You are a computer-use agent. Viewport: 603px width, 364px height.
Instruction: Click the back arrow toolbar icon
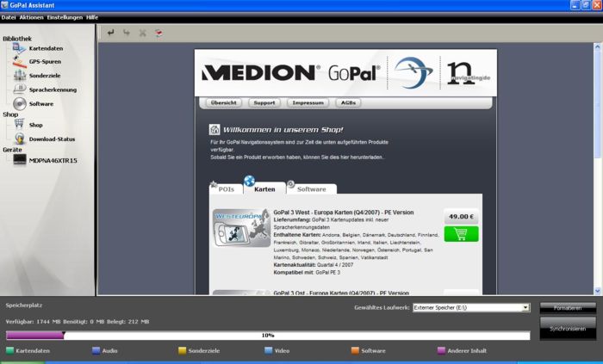coord(111,33)
